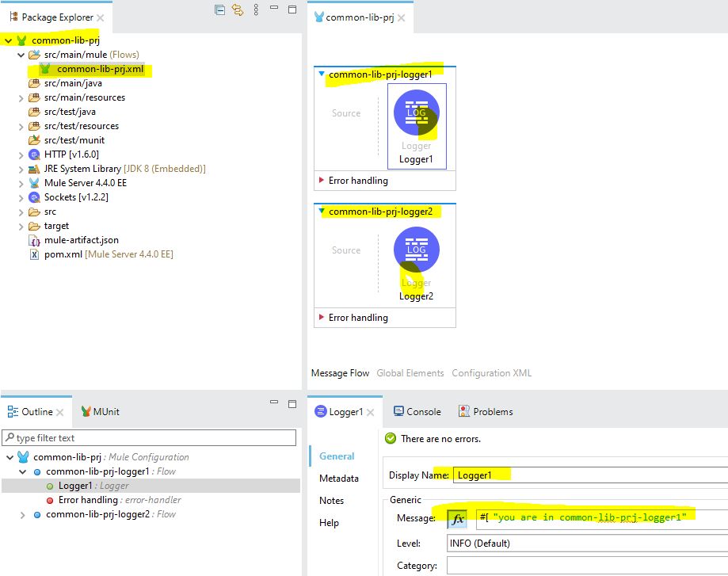The height and width of the screenshot is (576, 728).
Task: Click Collapse All icon in Package Explorer
Action: (x=220, y=10)
